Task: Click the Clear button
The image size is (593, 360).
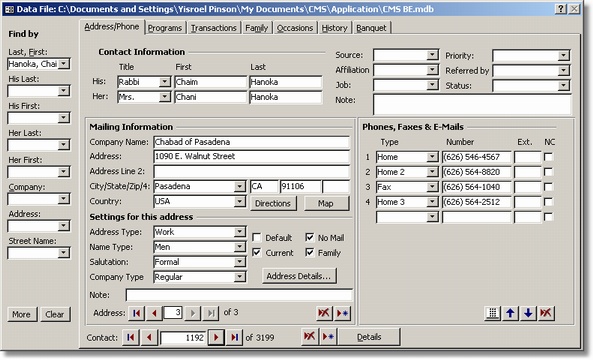Action: tap(55, 314)
